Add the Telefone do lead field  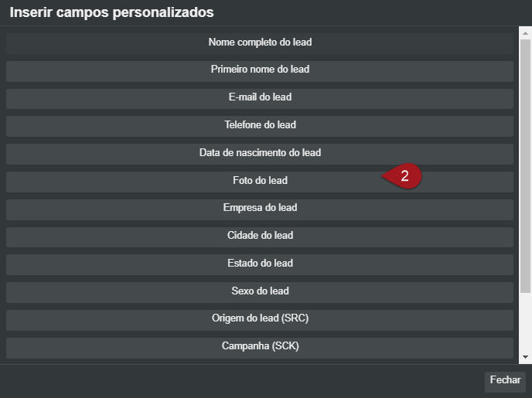(x=260, y=125)
